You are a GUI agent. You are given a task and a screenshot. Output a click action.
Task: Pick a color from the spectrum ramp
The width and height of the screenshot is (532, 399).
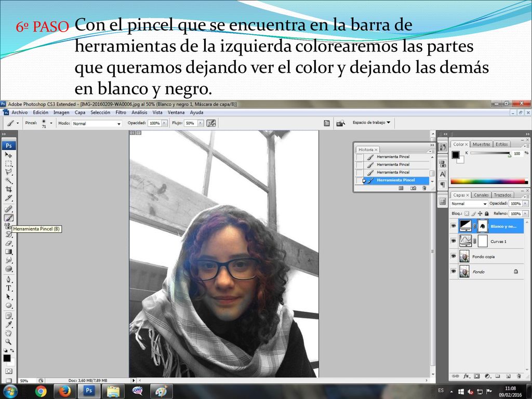(488, 181)
